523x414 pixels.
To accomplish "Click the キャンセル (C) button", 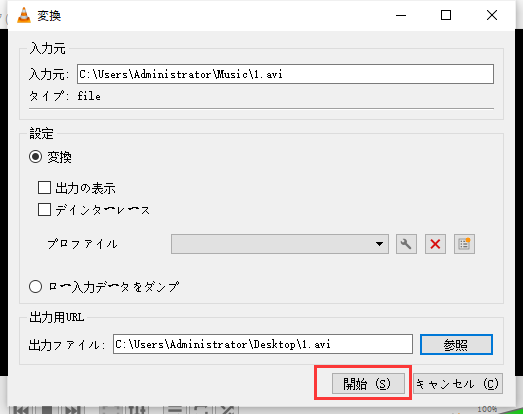I will 458,384.
